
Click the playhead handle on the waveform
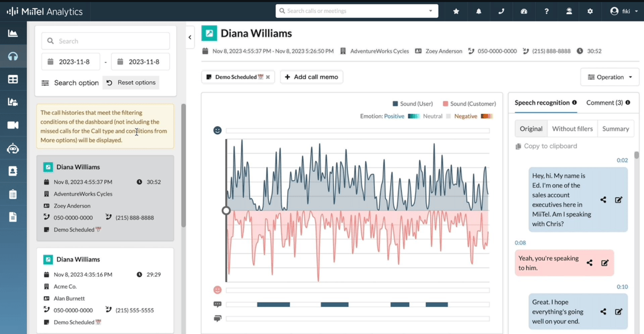226,210
